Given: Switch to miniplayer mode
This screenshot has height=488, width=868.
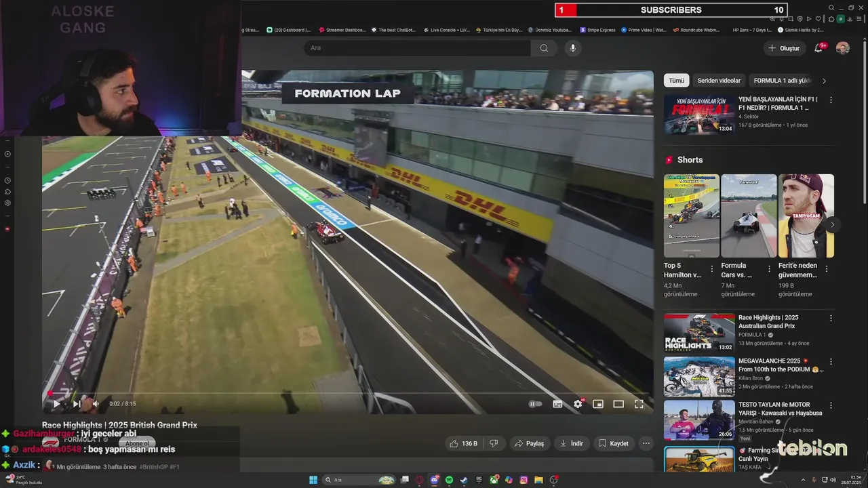Looking at the screenshot, I should (598, 404).
